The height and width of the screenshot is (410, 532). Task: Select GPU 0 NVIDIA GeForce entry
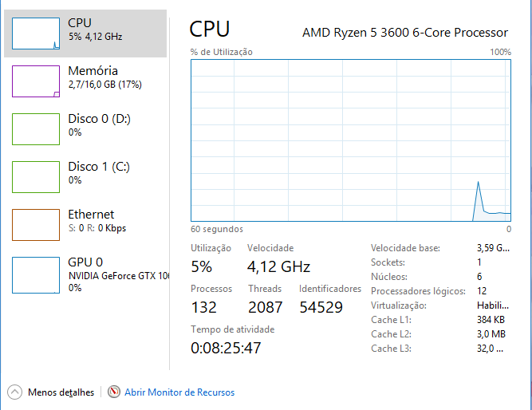tap(85, 275)
